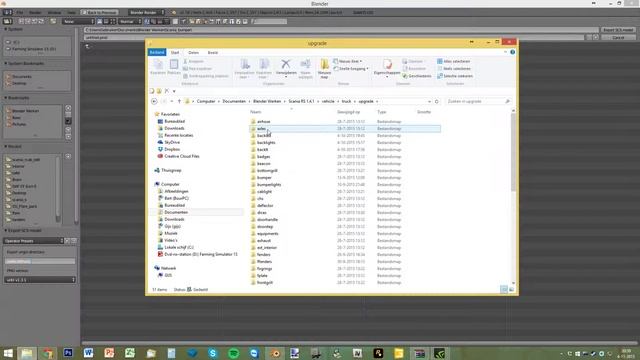Click Selectie omkeren in ribbon
640x360 pixels.
(455, 76)
